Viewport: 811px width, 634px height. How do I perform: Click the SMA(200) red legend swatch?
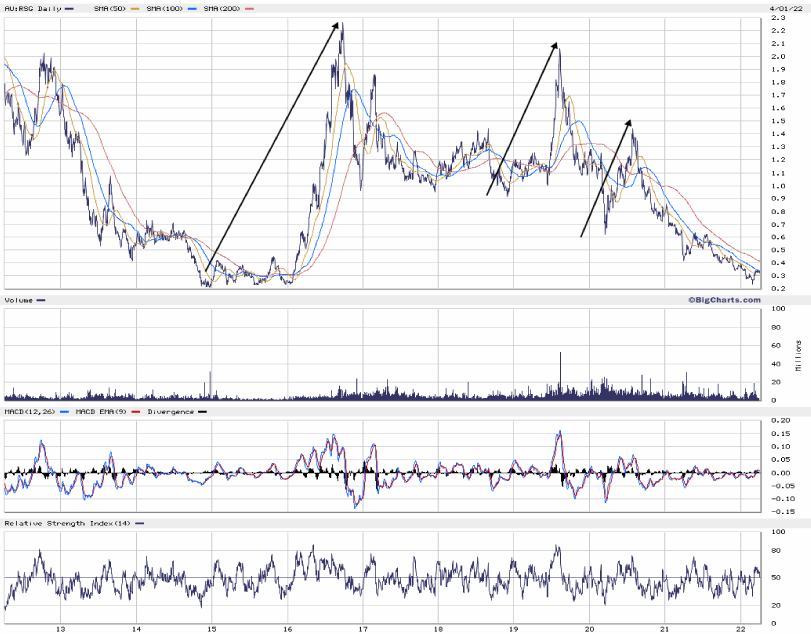tap(249, 8)
